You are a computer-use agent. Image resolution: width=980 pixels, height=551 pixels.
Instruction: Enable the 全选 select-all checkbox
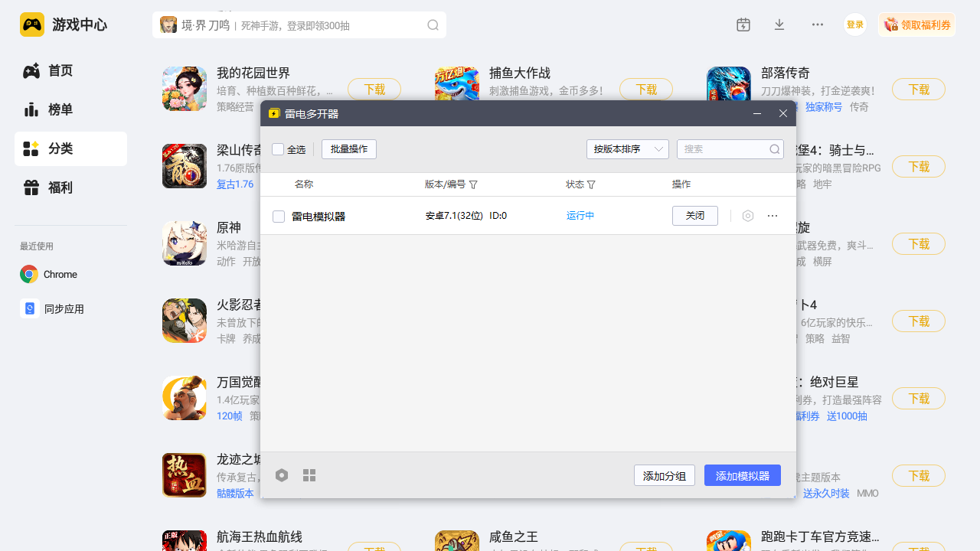279,149
